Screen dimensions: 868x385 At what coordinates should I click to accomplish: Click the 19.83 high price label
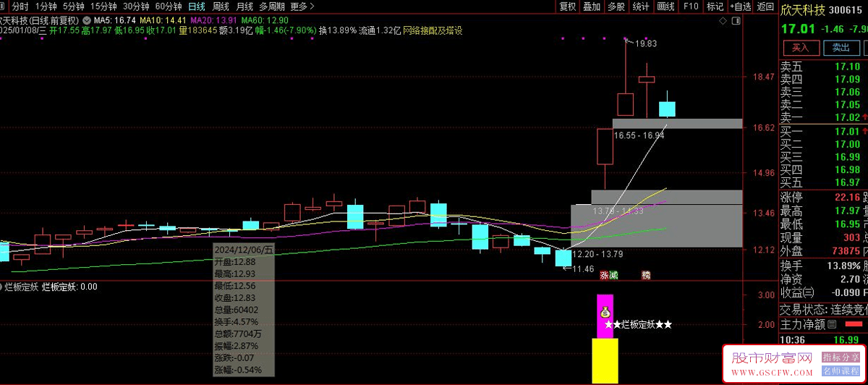tap(647, 44)
